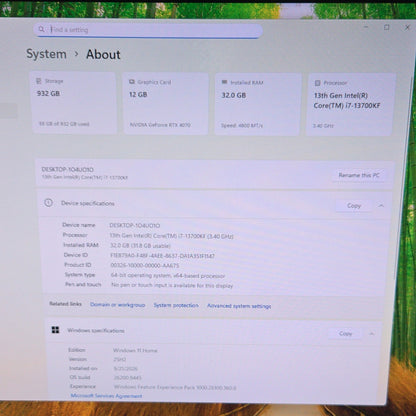
Task: Select Device name value in specifications list
Action: tap(135, 226)
